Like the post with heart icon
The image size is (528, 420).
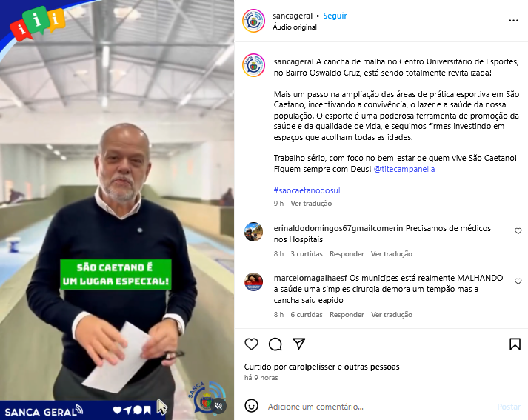(x=251, y=344)
